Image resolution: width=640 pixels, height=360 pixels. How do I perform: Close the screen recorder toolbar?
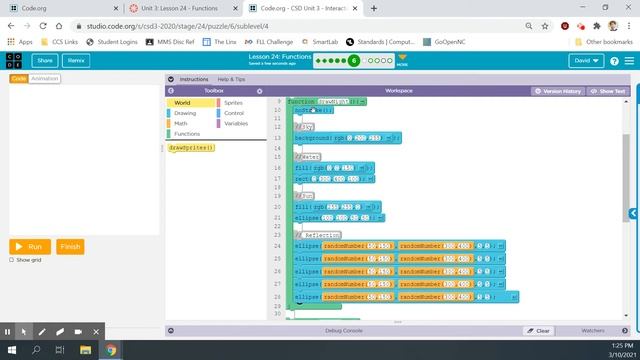coord(96,332)
